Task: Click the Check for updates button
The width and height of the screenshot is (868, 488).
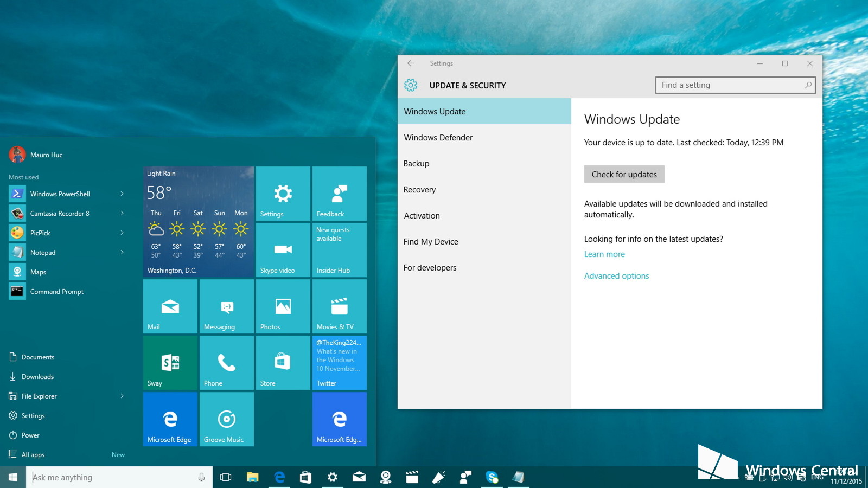Action: [624, 174]
